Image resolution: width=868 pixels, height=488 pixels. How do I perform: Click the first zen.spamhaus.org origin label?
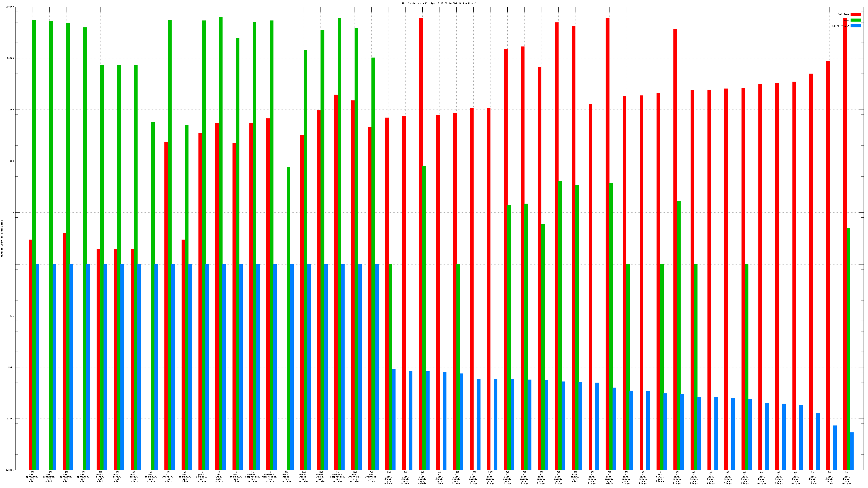coord(32,477)
